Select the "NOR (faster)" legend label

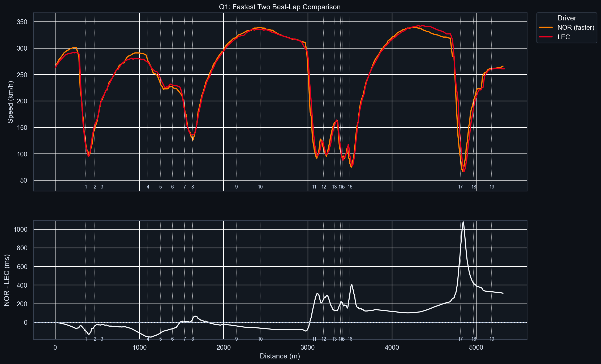(x=576, y=27)
